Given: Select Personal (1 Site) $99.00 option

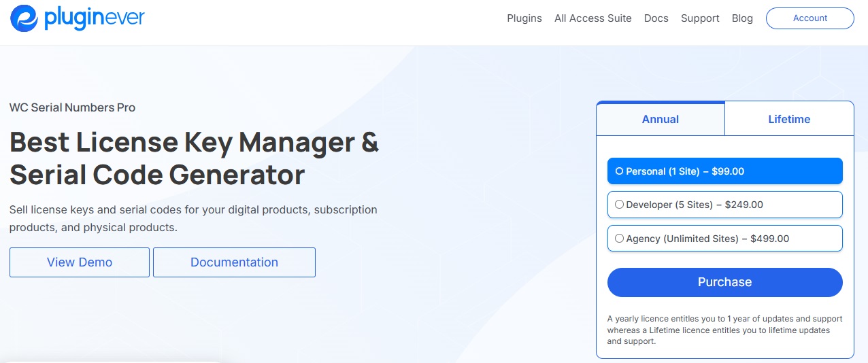Looking at the screenshot, I should 725,171.
